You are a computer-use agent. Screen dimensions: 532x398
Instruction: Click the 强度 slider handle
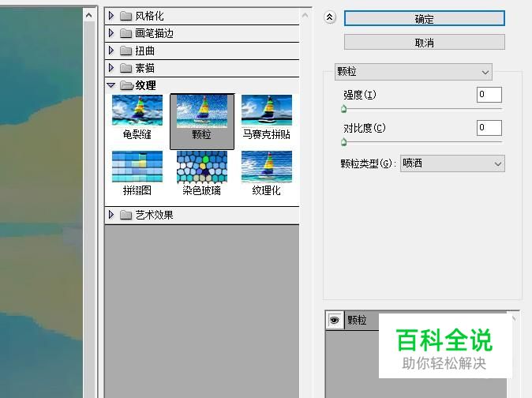coord(343,109)
